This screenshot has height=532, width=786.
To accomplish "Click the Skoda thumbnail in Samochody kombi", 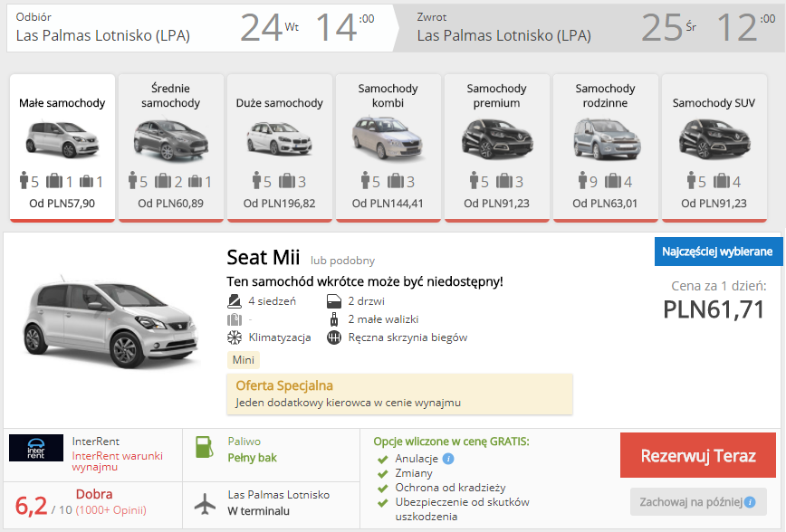I will pos(388,138).
